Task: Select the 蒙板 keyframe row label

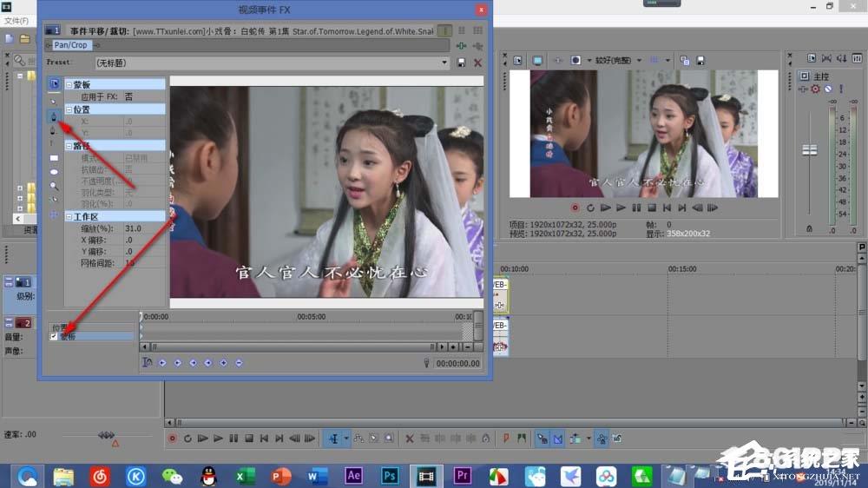Action: (x=68, y=336)
